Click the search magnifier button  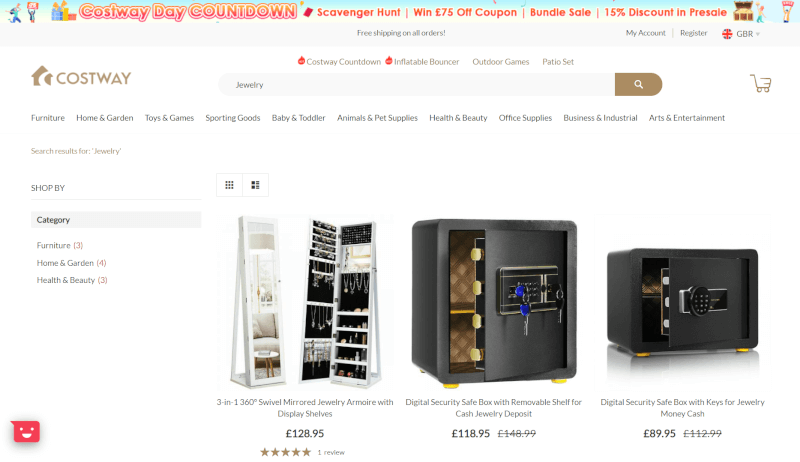(638, 84)
